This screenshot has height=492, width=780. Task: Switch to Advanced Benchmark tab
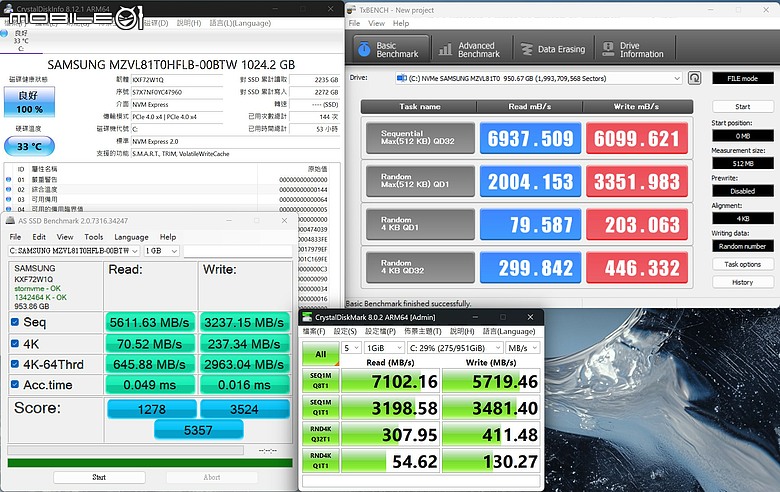(470, 49)
